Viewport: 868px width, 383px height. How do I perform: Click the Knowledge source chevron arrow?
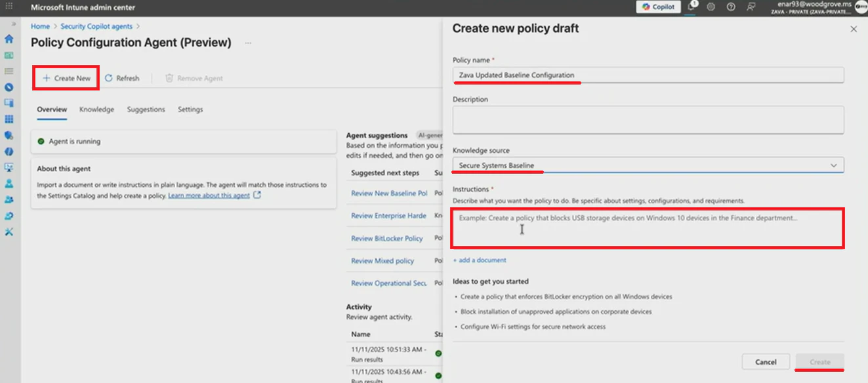click(x=834, y=165)
